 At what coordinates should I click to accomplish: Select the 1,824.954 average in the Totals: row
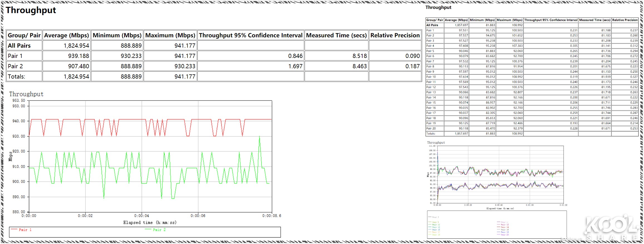(x=76, y=77)
